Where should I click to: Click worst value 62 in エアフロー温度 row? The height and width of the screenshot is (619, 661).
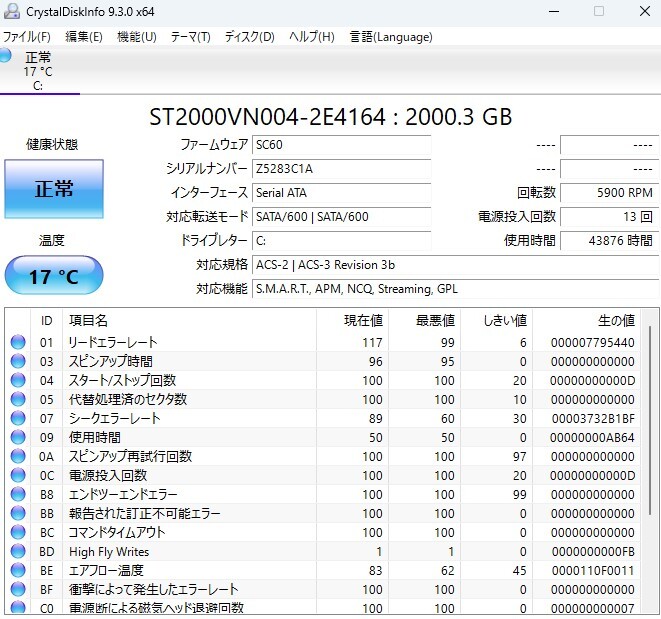[x=447, y=570]
